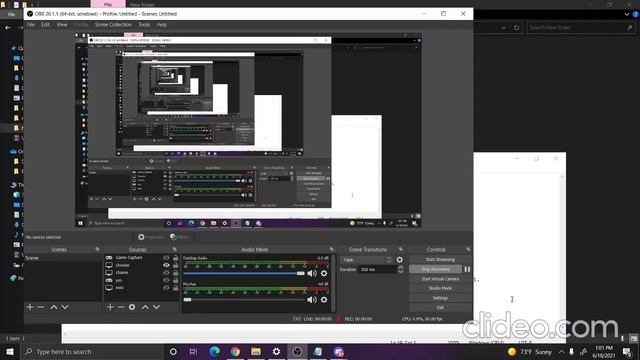This screenshot has height=360, width=640.
Task: Move scene up in the Scenes panel
Action: (x=53, y=307)
